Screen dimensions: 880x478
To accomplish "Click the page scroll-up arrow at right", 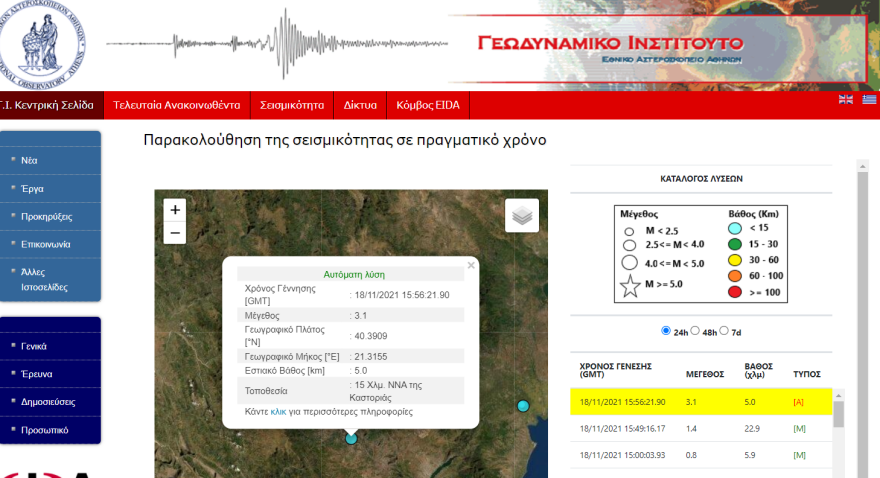I will click(863, 166).
